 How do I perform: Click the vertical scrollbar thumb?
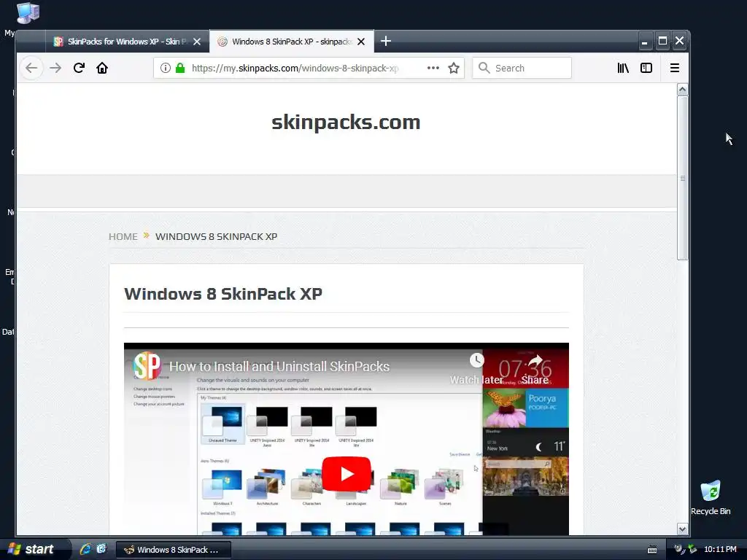(x=682, y=178)
